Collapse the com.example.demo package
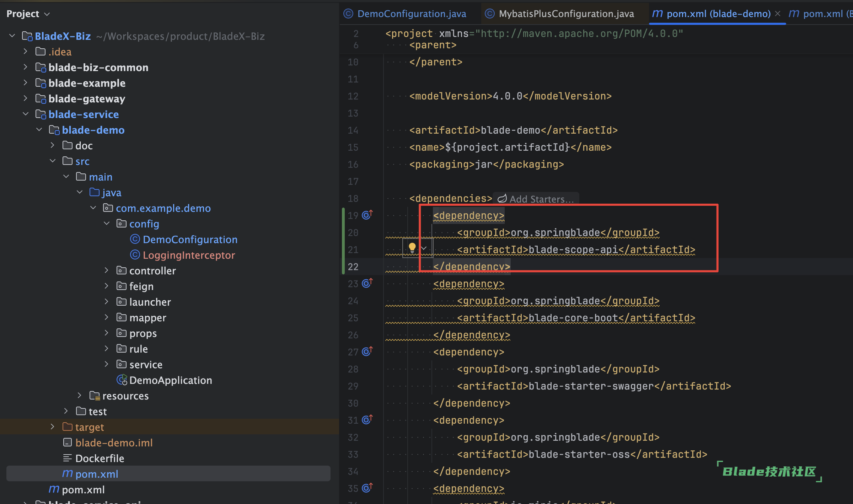Viewport: 853px width, 504px height. pyautogui.click(x=93, y=208)
